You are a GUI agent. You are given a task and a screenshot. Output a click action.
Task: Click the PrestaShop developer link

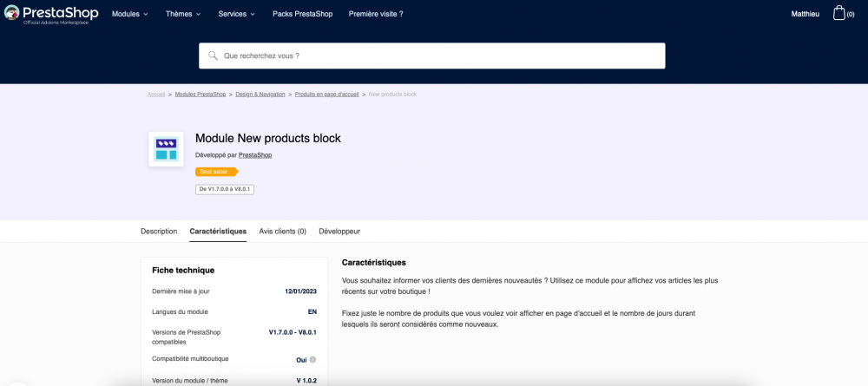click(x=255, y=155)
